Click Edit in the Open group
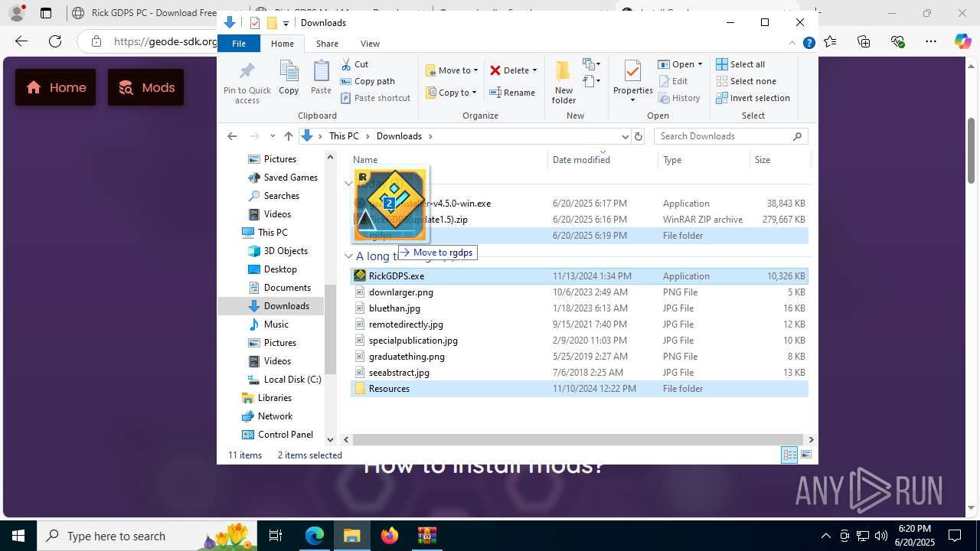The image size is (980, 551). (x=673, y=81)
